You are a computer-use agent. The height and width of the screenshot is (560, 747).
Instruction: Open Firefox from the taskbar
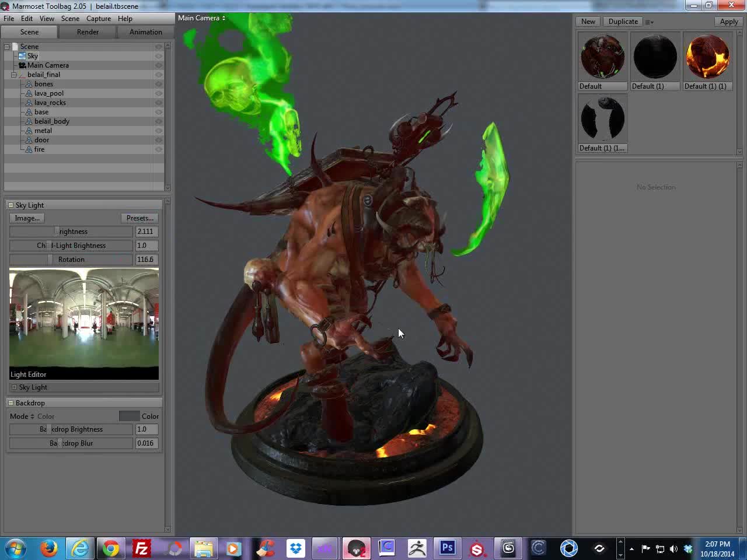[49, 548]
